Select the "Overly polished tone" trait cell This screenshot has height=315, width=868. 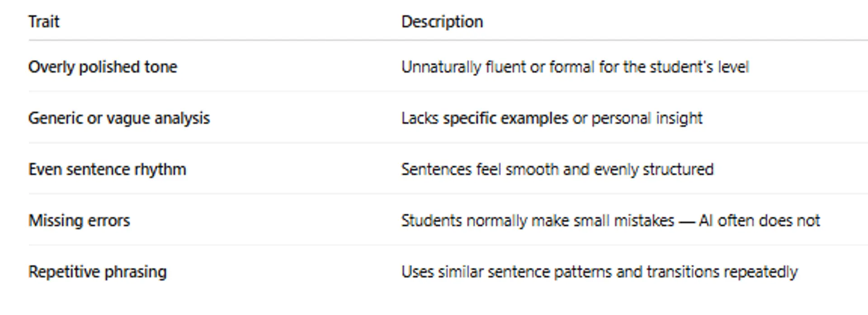pos(103,67)
